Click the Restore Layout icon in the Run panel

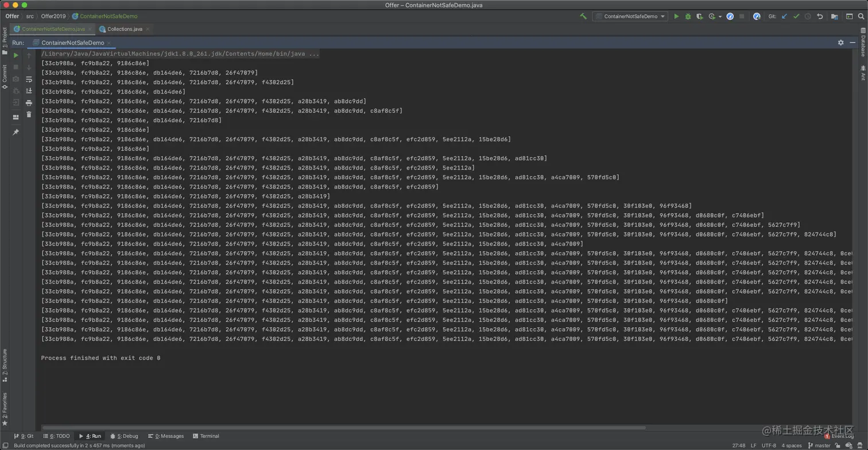point(16,117)
